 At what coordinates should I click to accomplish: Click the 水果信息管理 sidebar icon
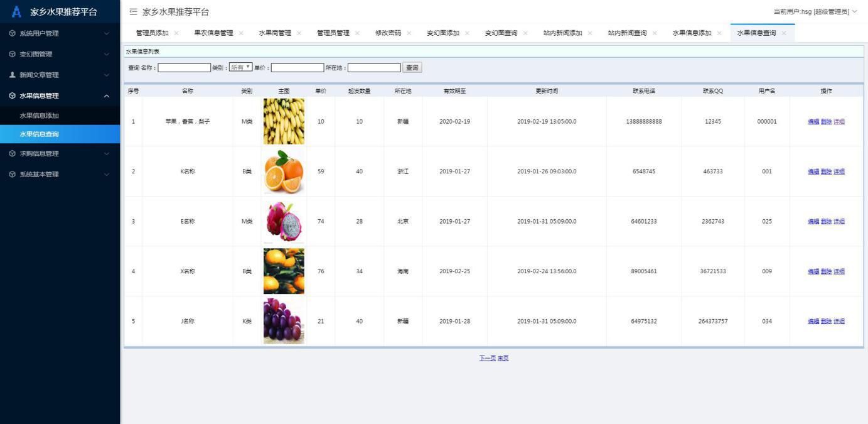(x=13, y=95)
